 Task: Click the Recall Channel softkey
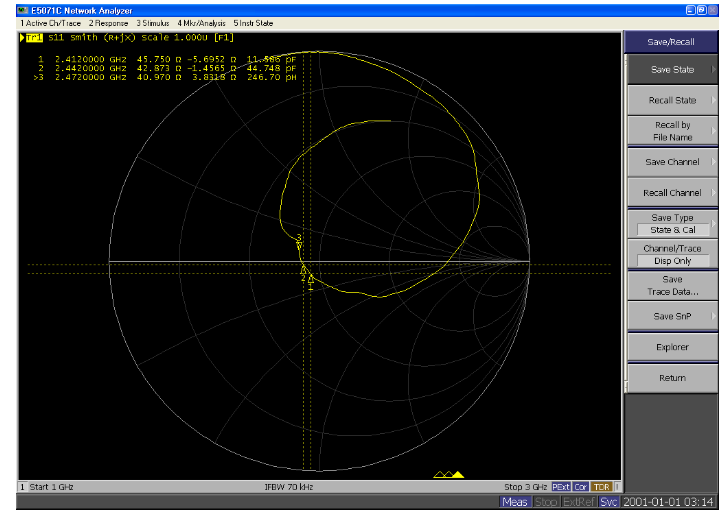[x=672, y=193]
